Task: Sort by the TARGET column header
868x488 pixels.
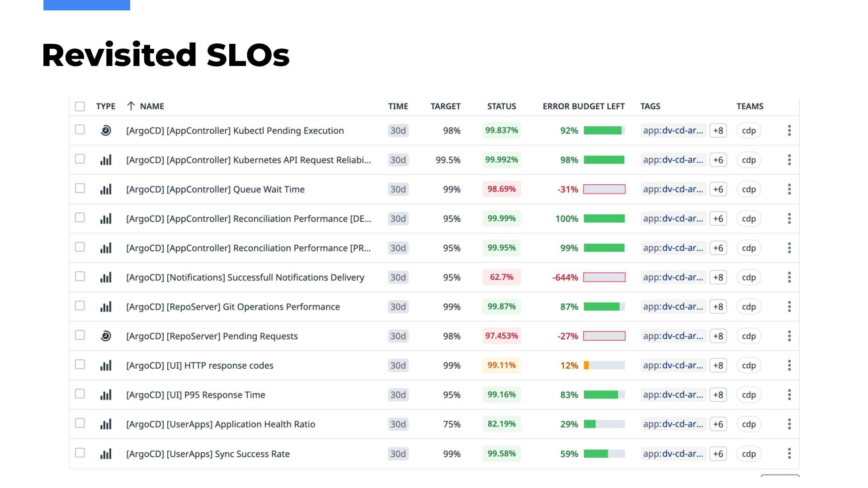Action: pos(445,106)
